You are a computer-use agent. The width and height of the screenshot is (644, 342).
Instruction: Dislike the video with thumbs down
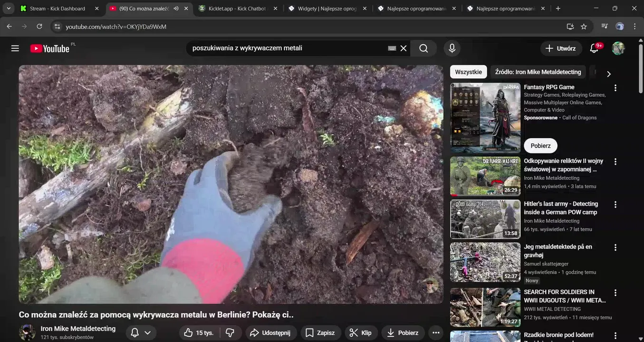(231, 333)
